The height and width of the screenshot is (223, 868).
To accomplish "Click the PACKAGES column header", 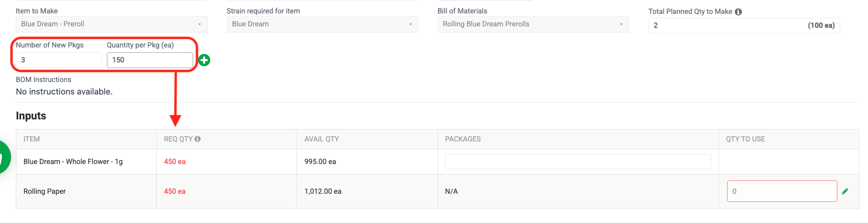I will (463, 139).
